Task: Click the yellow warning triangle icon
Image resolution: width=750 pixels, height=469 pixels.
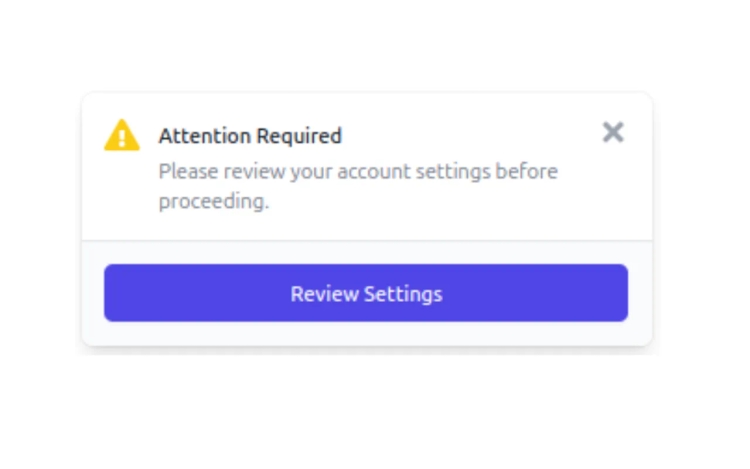Action: pos(122,135)
